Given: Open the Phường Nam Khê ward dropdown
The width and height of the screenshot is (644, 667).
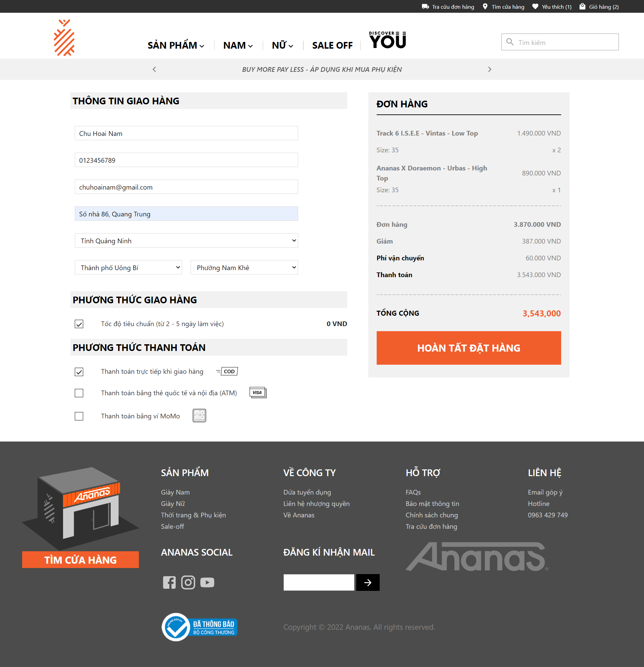Looking at the screenshot, I should click(x=244, y=267).
